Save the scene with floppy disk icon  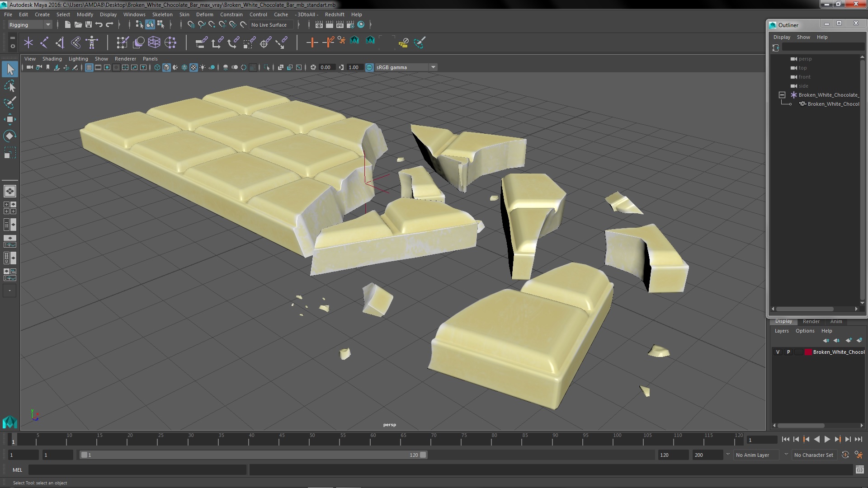(89, 25)
